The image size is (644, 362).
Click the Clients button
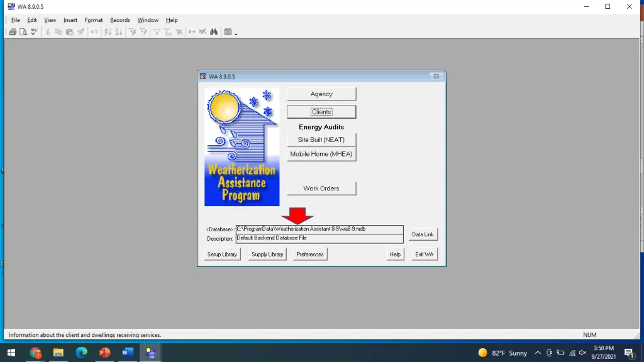[321, 112]
